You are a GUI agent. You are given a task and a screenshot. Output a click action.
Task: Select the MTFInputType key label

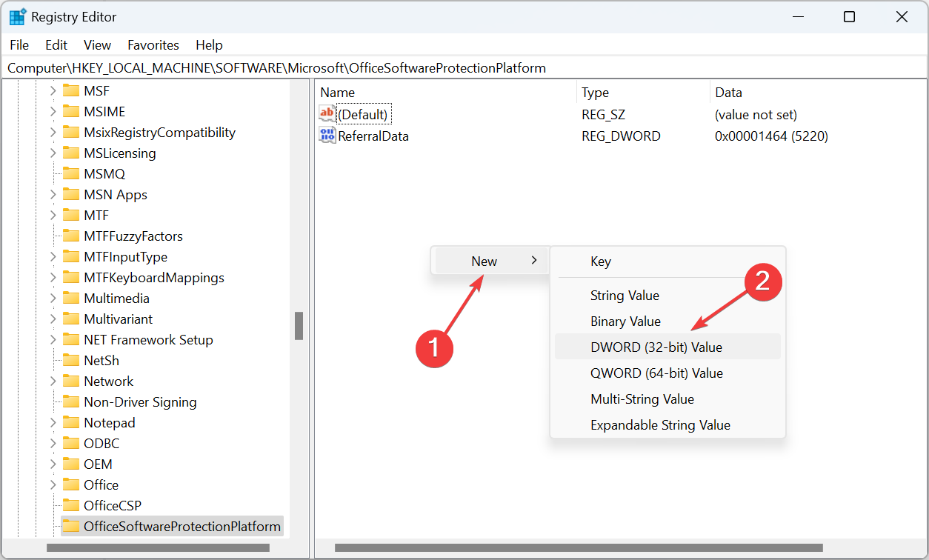click(x=125, y=257)
